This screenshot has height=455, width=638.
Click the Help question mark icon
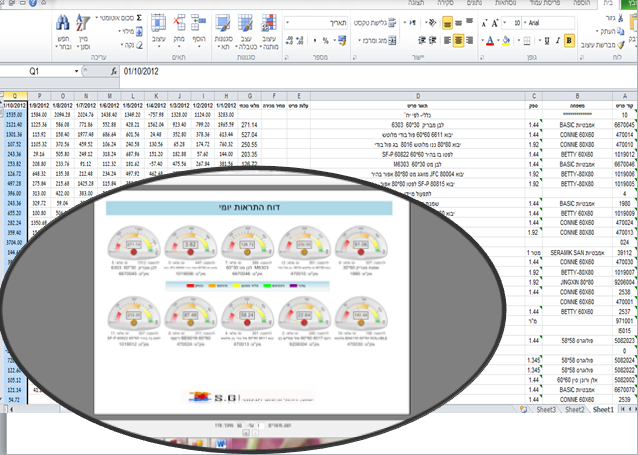33,3
